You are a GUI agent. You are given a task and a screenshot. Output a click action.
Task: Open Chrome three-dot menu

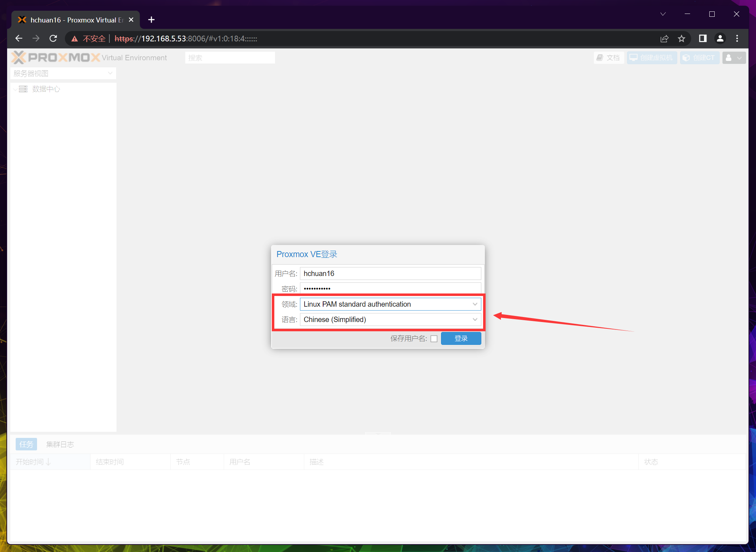[737, 39]
